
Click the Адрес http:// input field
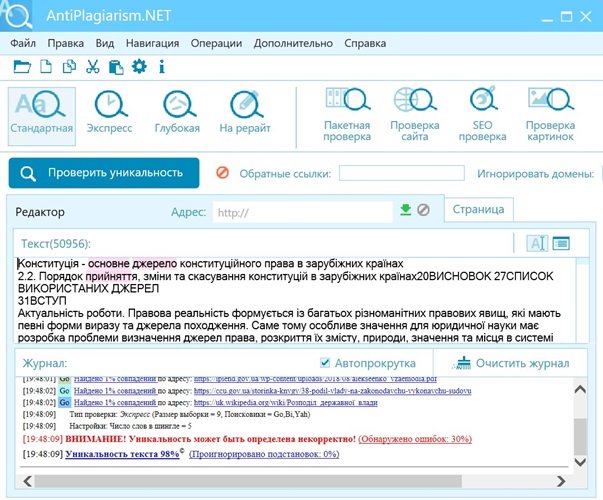[x=302, y=212]
